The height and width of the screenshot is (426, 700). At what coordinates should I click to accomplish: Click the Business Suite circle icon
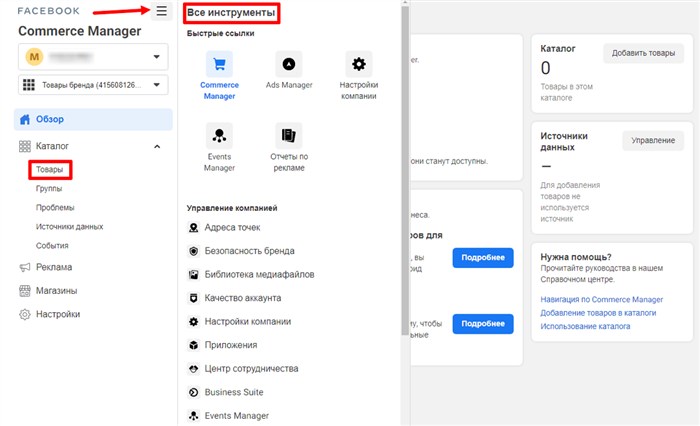193,393
